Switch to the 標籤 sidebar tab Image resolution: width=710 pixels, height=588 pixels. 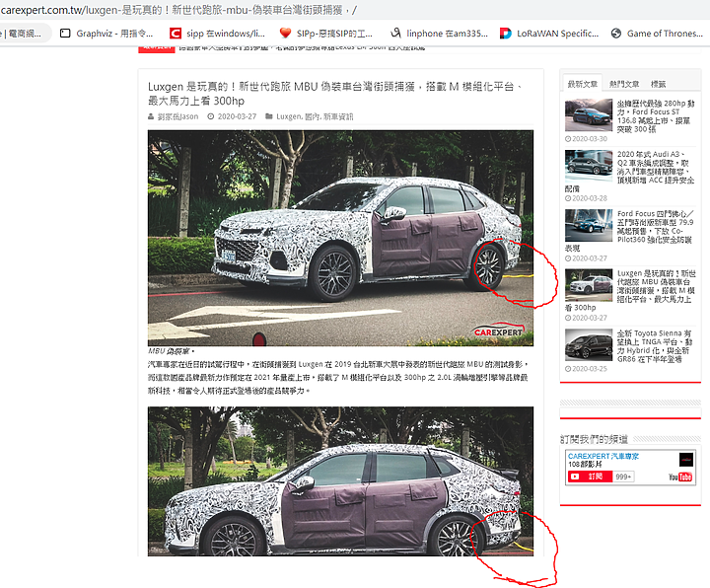click(658, 84)
